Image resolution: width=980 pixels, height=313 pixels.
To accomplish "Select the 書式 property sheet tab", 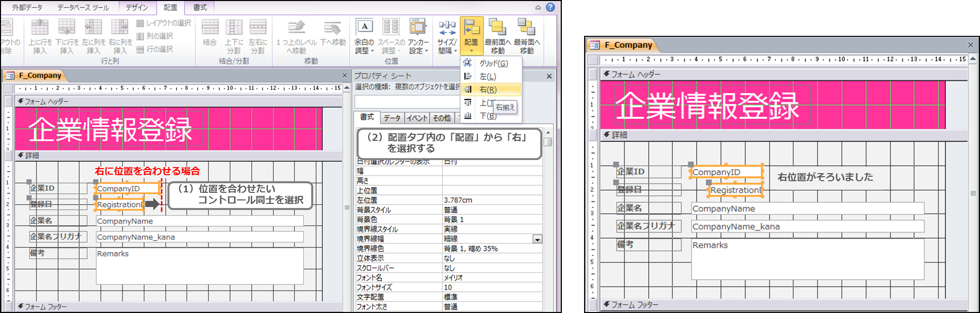I will [x=367, y=117].
